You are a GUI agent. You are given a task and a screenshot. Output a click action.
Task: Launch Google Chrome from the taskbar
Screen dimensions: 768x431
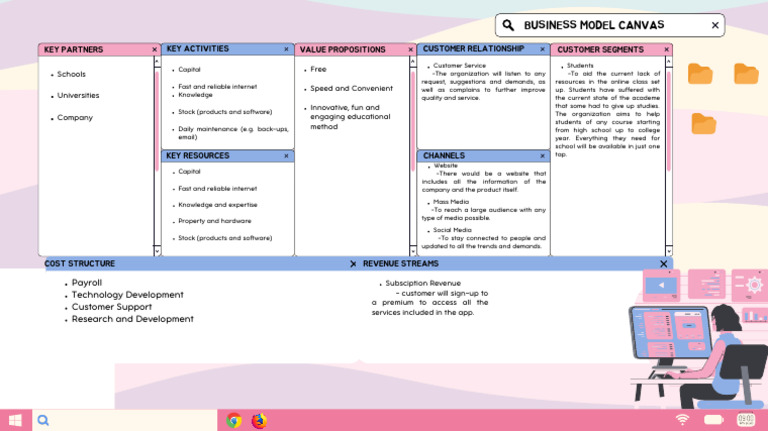tap(234, 420)
